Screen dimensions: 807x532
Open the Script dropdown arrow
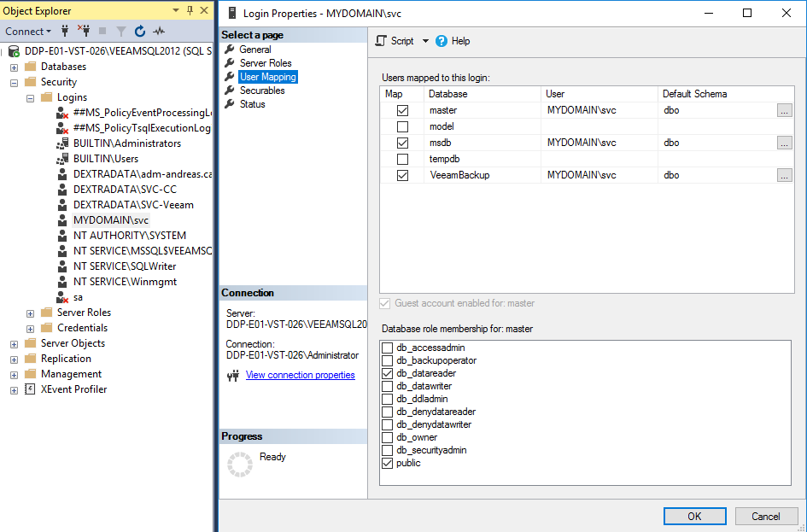point(425,41)
